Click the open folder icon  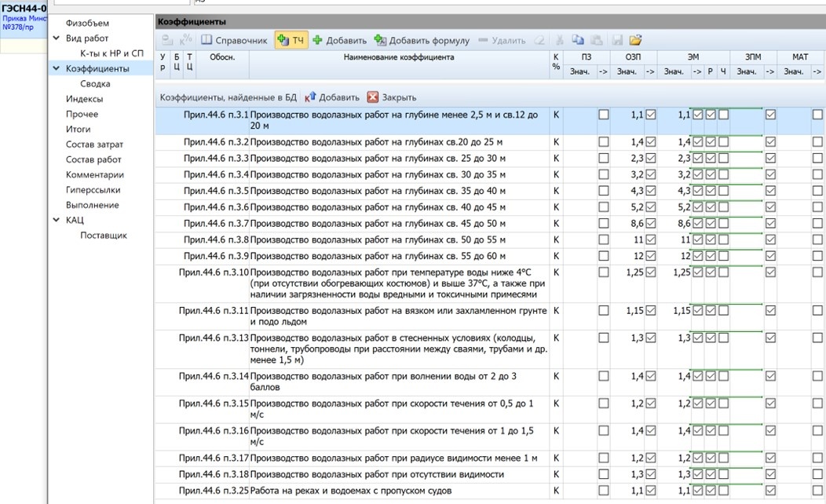635,40
